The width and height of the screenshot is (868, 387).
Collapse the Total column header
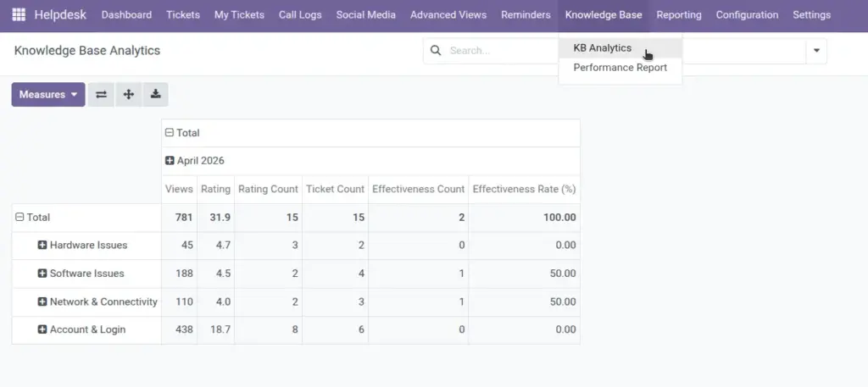(x=183, y=133)
